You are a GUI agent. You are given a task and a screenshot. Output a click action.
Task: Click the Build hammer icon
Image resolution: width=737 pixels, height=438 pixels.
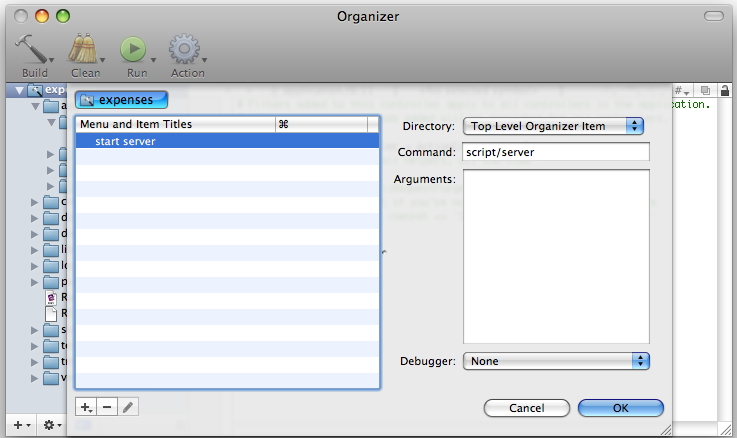tap(31, 49)
